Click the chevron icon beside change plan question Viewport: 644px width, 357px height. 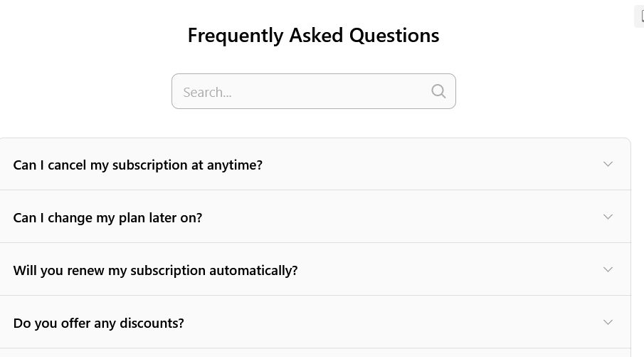tap(608, 217)
